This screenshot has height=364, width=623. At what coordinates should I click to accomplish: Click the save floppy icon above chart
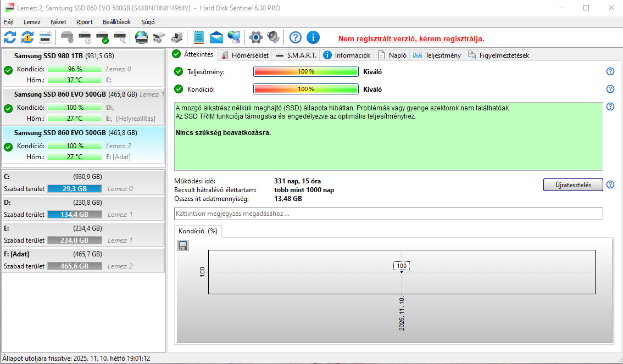pyautogui.click(x=183, y=245)
